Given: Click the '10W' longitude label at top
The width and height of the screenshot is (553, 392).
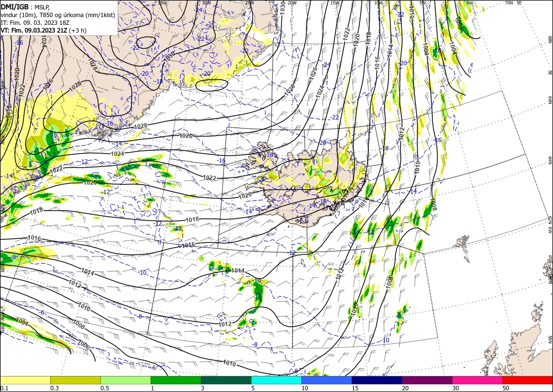Looking at the screenshot, I should 378,3.
